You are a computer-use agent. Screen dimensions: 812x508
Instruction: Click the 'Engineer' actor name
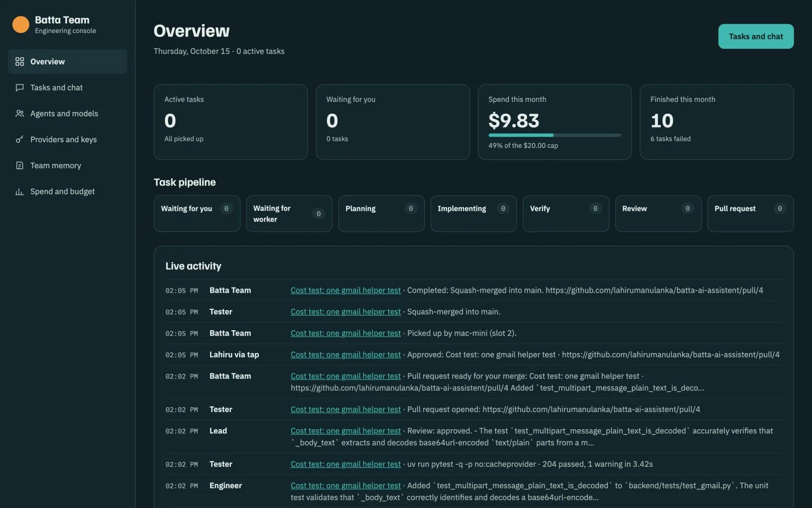(x=225, y=486)
